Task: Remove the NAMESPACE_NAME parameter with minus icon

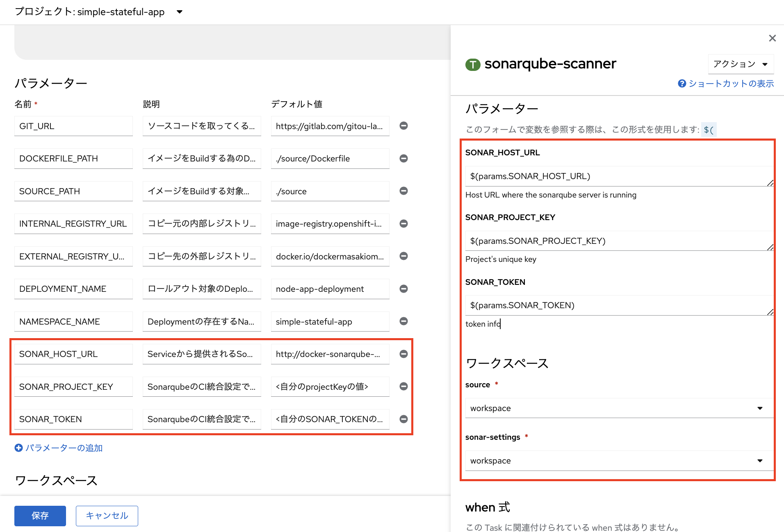Action: tap(403, 321)
